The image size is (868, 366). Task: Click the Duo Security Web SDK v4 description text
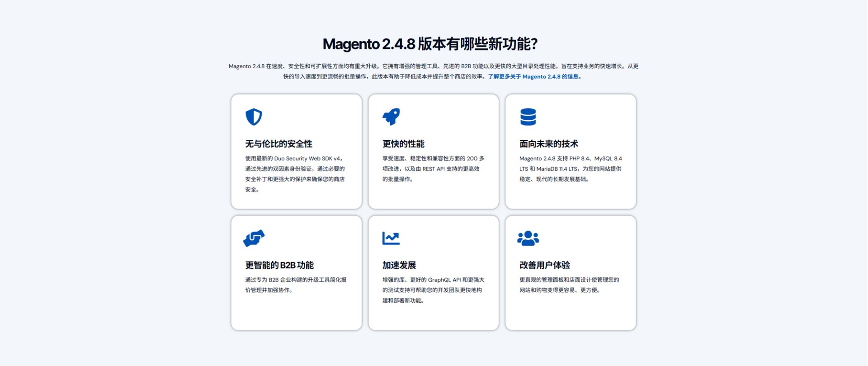[x=296, y=174]
